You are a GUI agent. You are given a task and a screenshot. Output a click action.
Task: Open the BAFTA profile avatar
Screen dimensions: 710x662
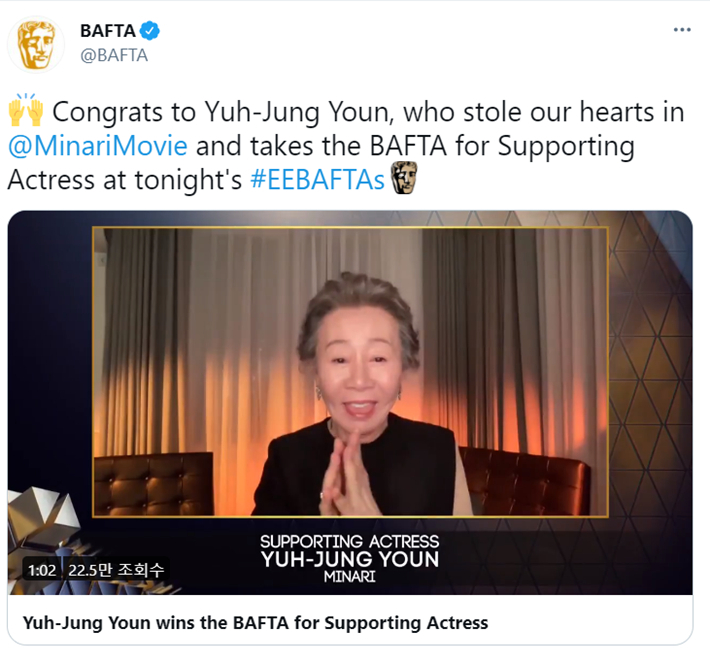point(36,43)
